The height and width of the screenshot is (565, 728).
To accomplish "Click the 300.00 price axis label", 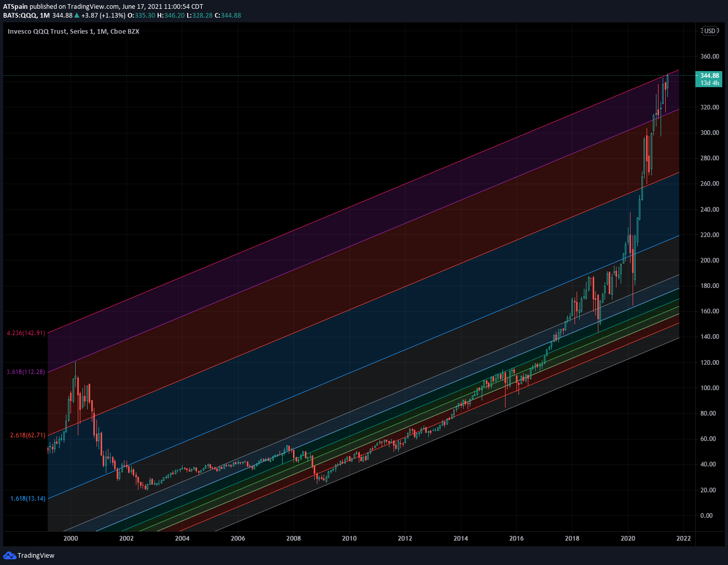I will [x=709, y=133].
